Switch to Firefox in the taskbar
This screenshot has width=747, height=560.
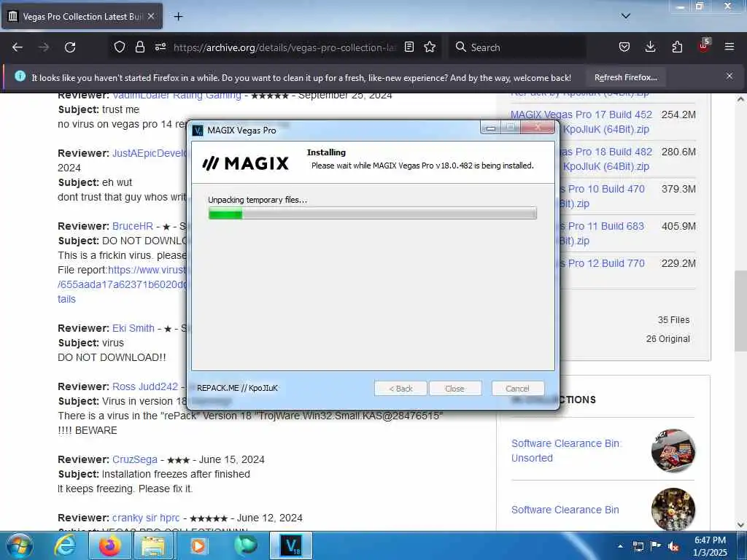109,545
